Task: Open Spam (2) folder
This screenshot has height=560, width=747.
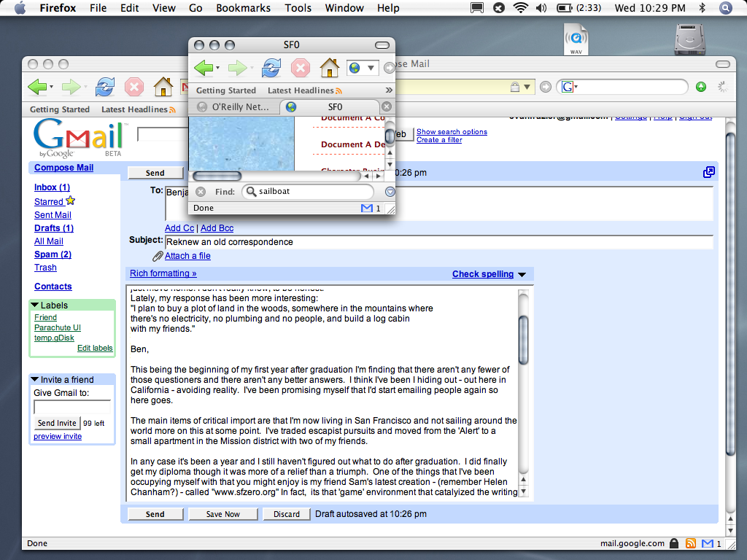Action: pos(53,254)
